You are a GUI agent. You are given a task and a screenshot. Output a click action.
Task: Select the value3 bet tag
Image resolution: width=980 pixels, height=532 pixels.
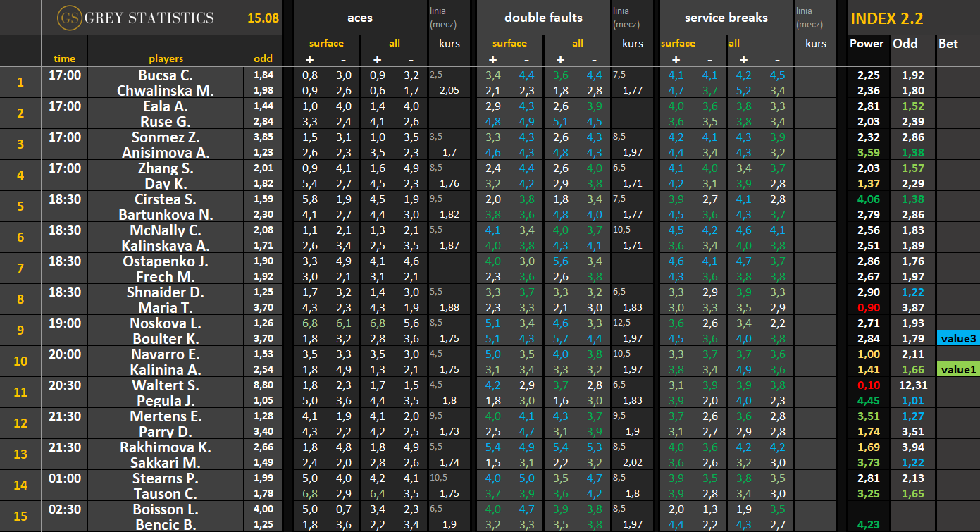click(957, 339)
